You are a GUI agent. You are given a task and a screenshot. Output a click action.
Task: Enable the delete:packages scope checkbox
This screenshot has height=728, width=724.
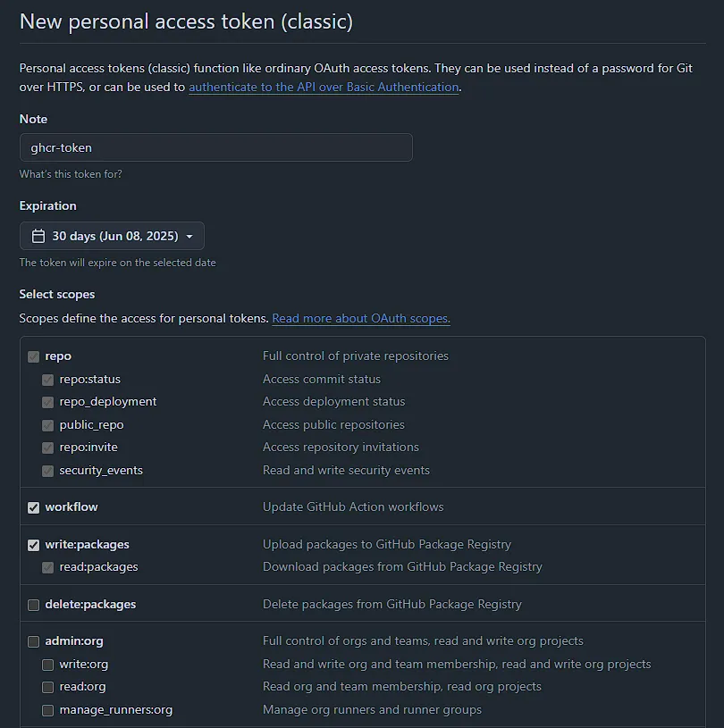click(x=34, y=605)
